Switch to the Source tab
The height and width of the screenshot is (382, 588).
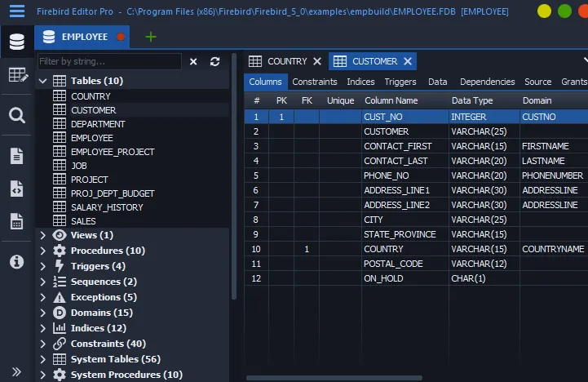coord(537,82)
